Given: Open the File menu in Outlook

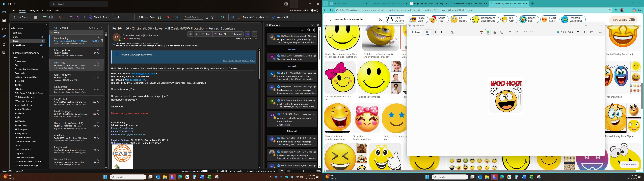Looking at the screenshot, I should pos(13,11).
